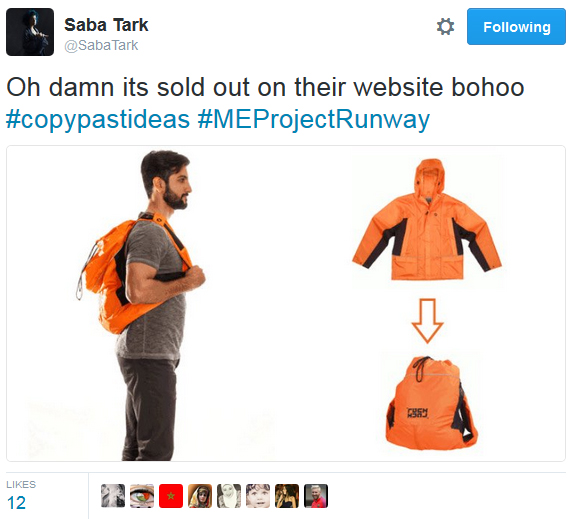This screenshot has width=574, height=519.
Task: Open the first grayscale liker avatar
Action: (x=113, y=496)
